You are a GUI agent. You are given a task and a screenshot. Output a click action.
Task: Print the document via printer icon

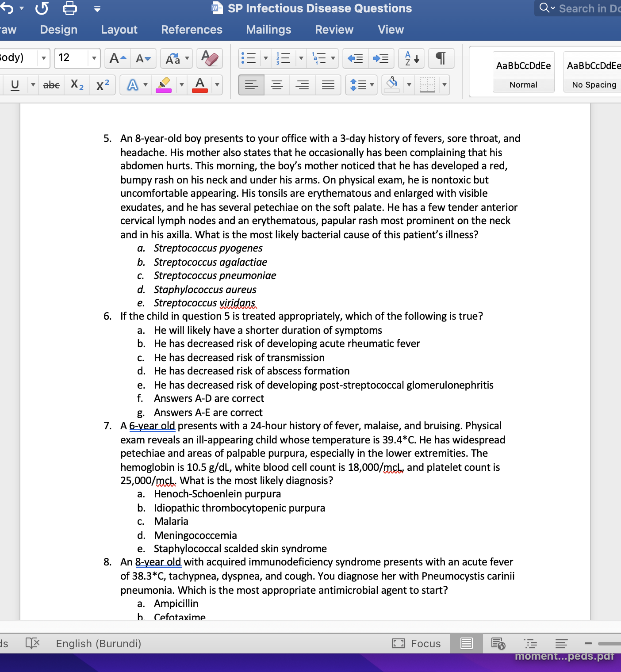coord(70,8)
